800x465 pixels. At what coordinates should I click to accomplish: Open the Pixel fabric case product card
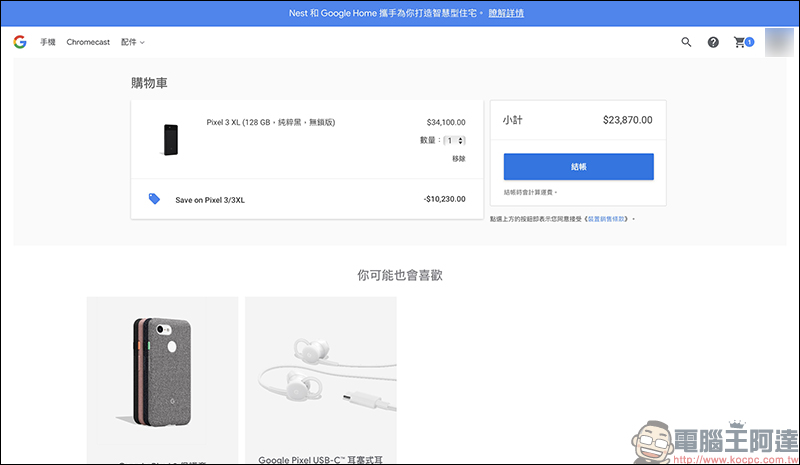[x=162, y=380]
